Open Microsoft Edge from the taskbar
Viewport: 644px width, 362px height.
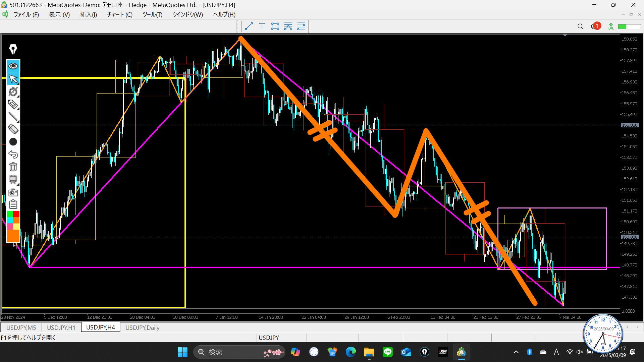351,352
